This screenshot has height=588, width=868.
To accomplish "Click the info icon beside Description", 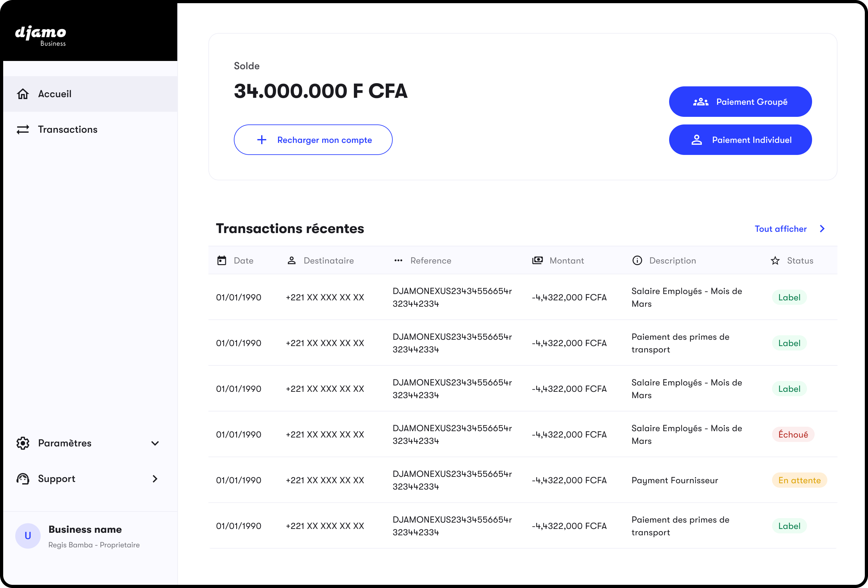I will 637,261.
